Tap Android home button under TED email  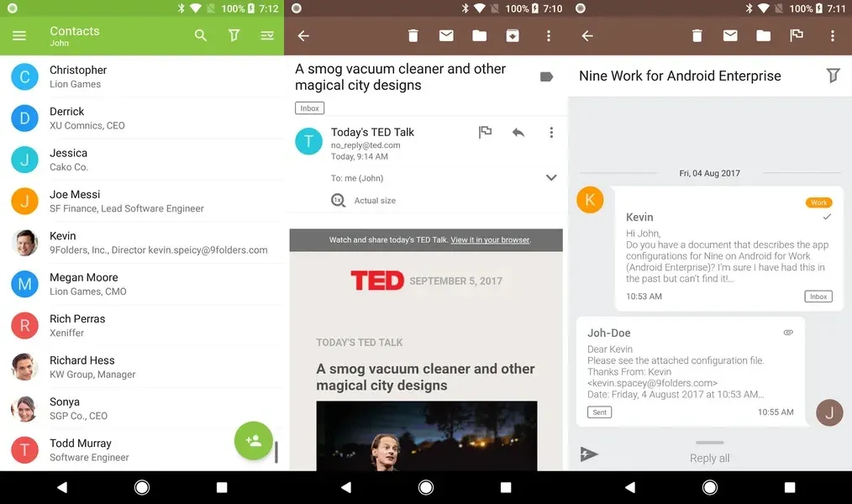tap(426, 487)
